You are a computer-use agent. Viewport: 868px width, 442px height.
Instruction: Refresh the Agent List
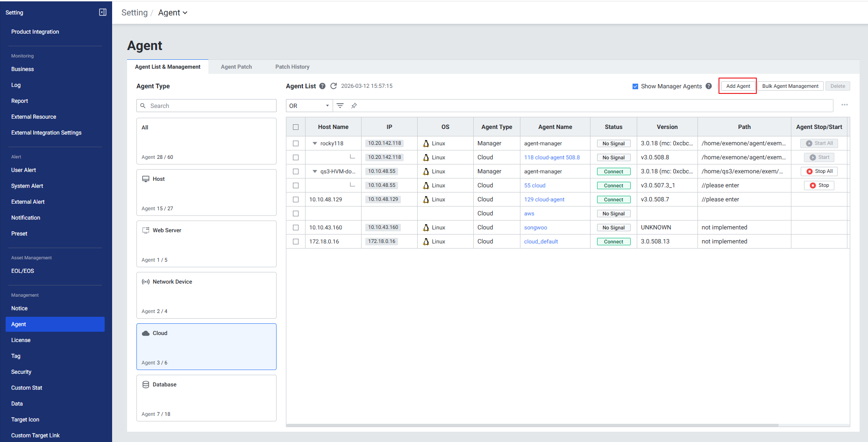(x=334, y=86)
